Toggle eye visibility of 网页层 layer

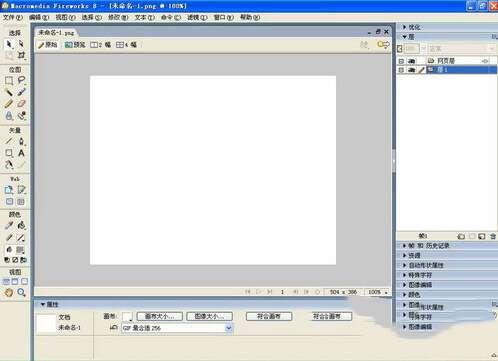tap(412, 61)
